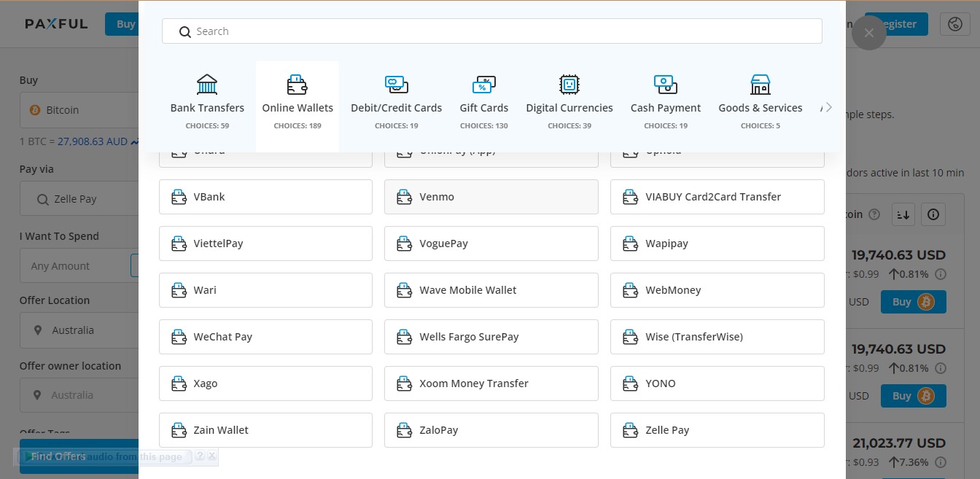The image size is (980, 479).
Task: Click the wallet icon beside ViettelPay
Action: [179, 244]
